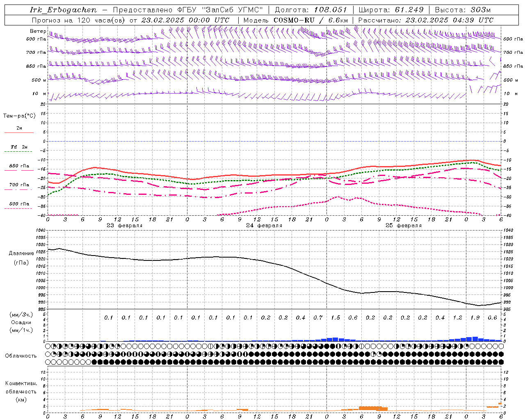Click the '(мм/3ч.)' precipitation unit label
The height and width of the screenshot is (420, 525).
tap(21, 315)
